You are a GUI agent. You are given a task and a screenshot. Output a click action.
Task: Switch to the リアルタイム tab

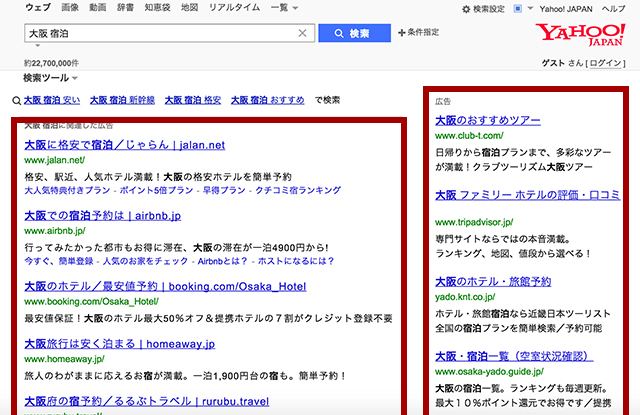(x=234, y=7)
